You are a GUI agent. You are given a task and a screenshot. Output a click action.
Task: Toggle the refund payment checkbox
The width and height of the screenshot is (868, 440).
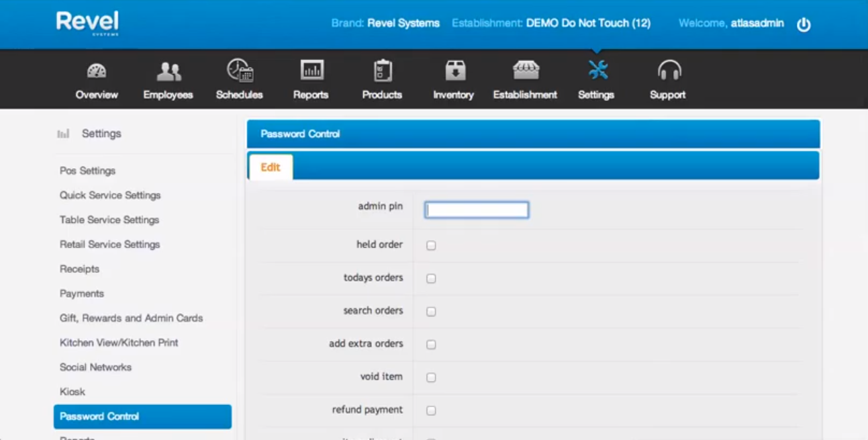coord(430,410)
